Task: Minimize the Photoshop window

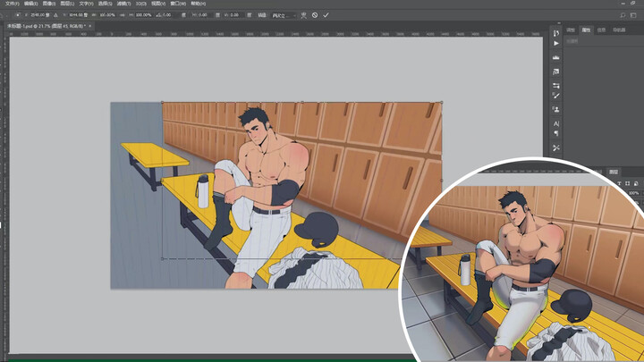Action: [x=623, y=4]
